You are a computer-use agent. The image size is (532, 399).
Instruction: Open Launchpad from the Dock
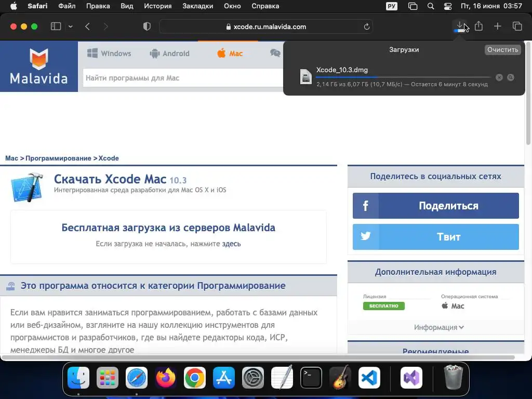pyautogui.click(x=108, y=378)
